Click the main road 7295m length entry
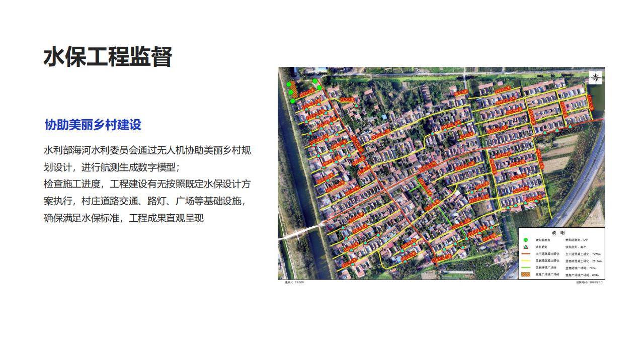644x362 pixels. tap(584, 254)
